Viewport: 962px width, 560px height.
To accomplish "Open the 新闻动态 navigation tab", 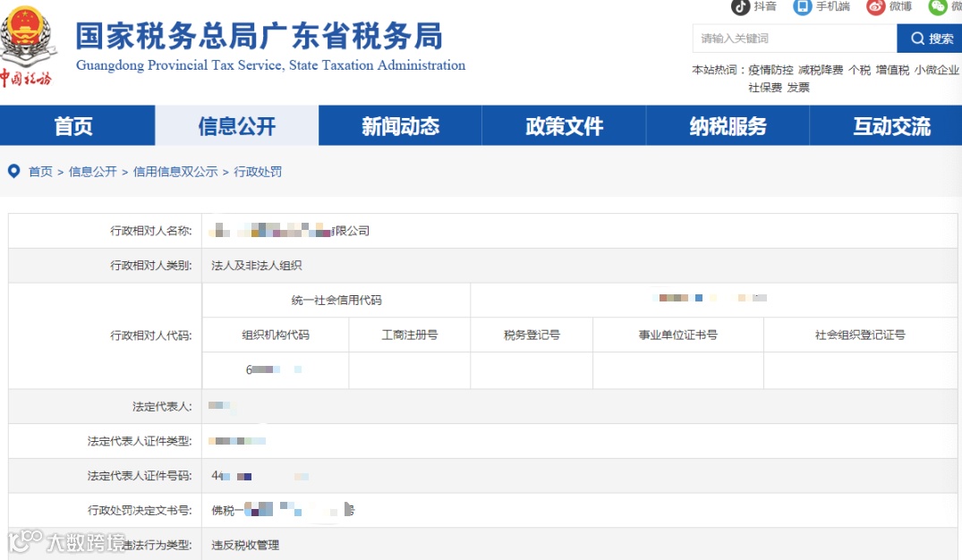I will pos(400,126).
